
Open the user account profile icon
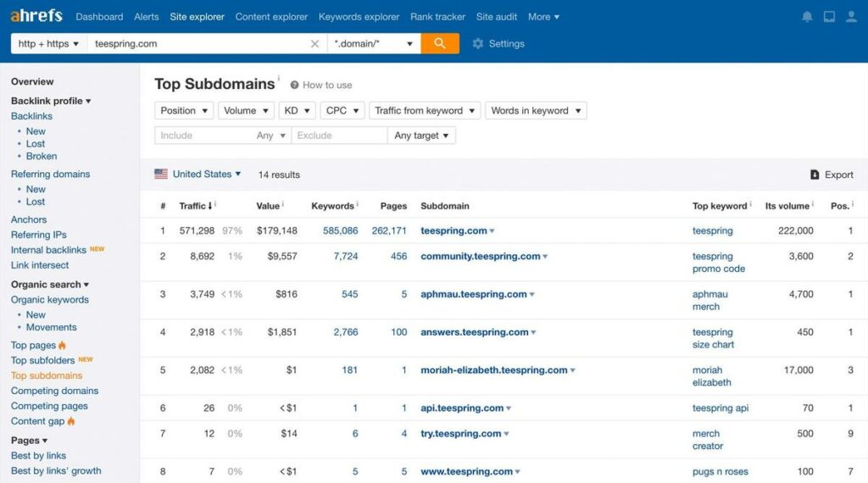[x=851, y=17]
